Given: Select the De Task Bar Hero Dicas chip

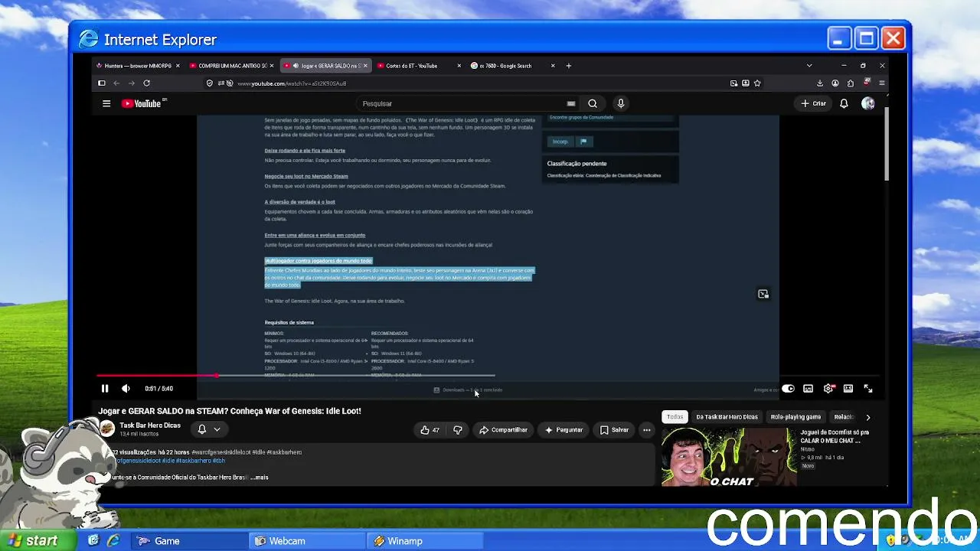Looking at the screenshot, I should click(x=727, y=417).
